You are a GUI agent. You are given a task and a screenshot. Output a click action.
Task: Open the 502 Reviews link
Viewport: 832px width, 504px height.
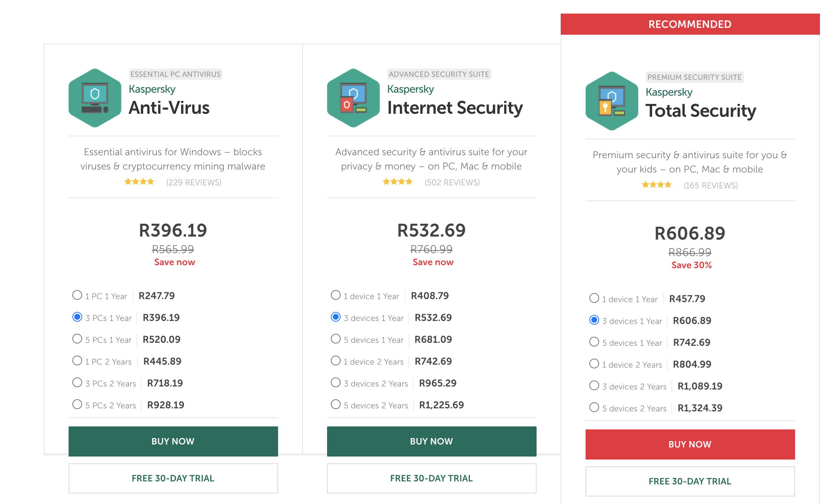click(x=452, y=183)
